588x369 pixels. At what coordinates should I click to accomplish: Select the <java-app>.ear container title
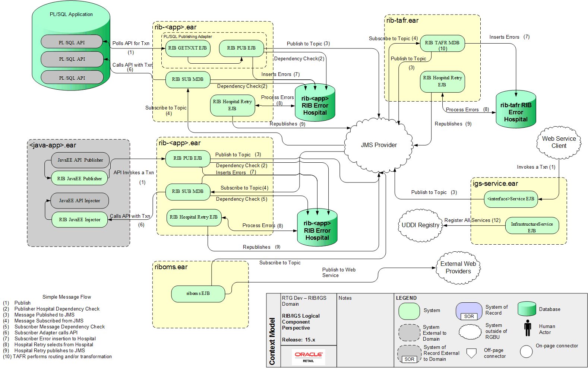point(53,145)
